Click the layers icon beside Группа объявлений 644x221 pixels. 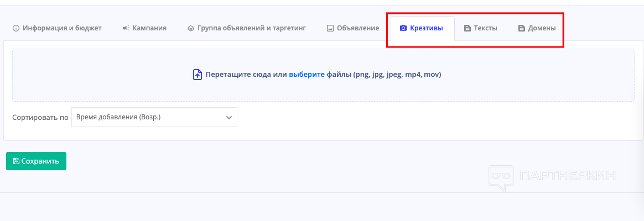[x=191, y=28]
